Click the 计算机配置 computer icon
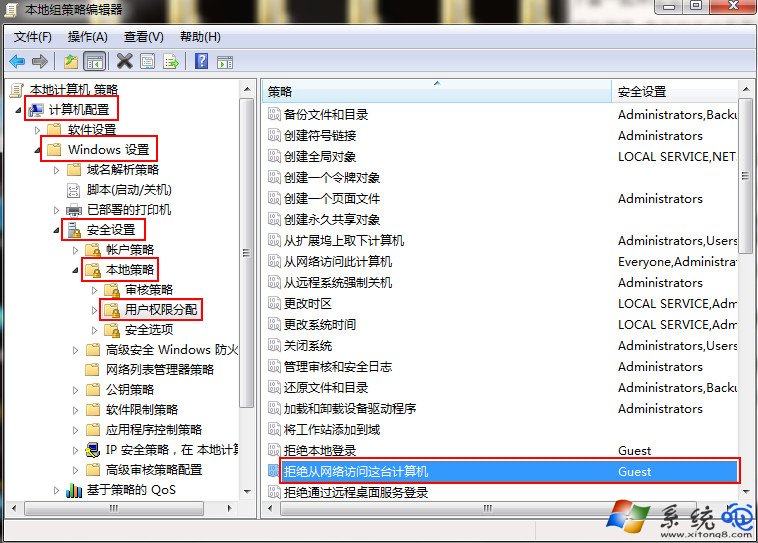The width and height of the screenshot is (758, 543). click(x=36, y=110)
